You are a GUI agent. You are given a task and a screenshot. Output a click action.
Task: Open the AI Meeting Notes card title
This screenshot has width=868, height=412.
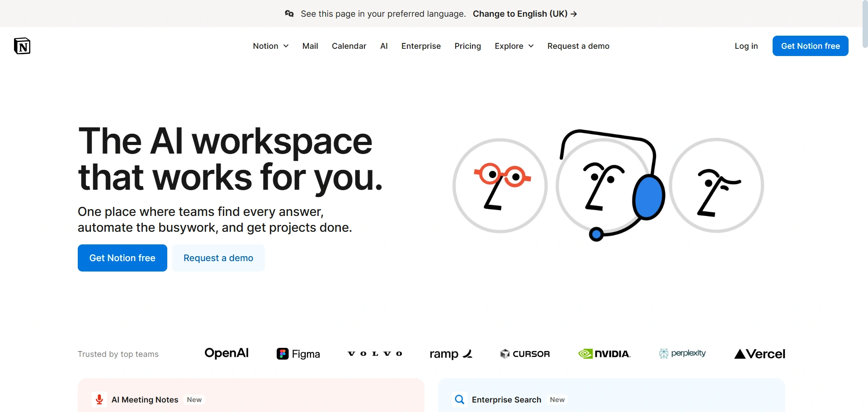pos(145,400)
